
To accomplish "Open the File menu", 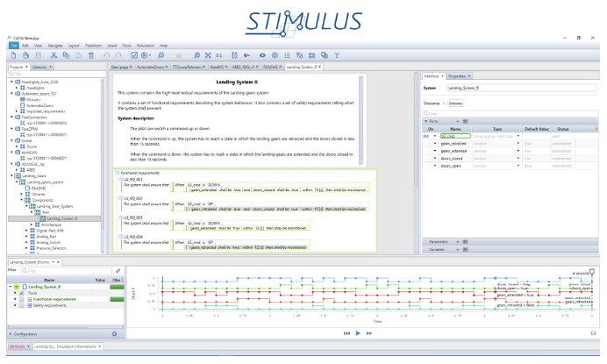I will [14, 46].
